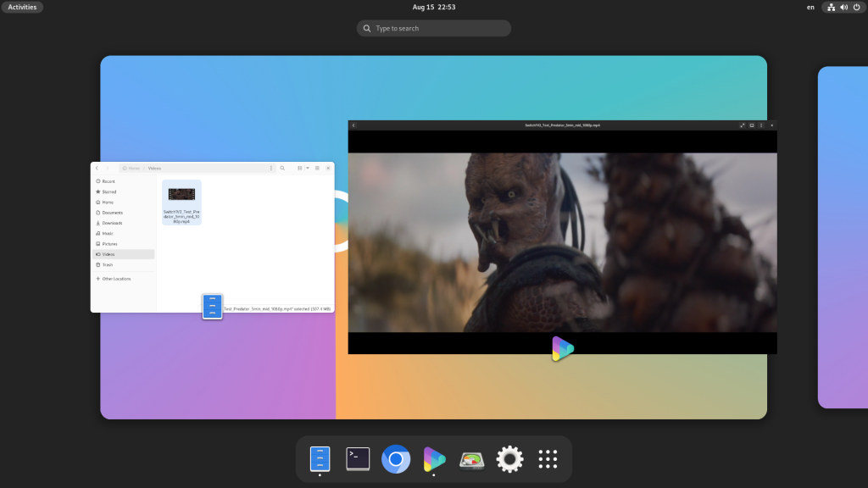
Task: Toggle grid view in Files
Action: click(299, 169)
